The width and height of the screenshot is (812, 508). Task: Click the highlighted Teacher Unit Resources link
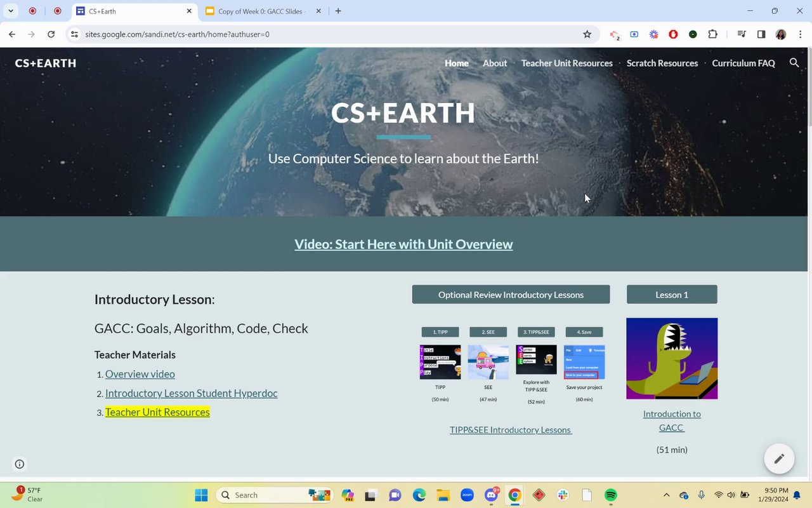pos(157,412)
